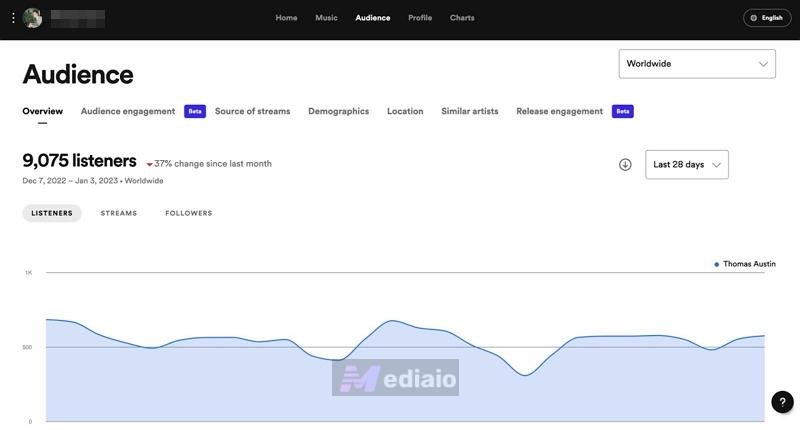Select the Listeners filter pill

(x=52, y=213)
